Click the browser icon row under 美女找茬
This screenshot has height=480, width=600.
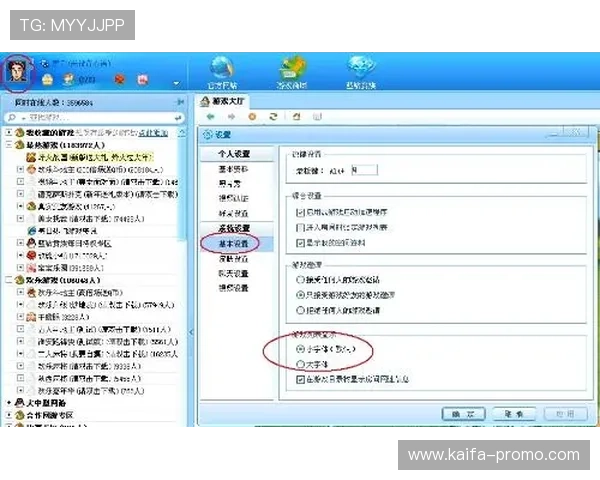pyautogui.click(x=31, y=231)
